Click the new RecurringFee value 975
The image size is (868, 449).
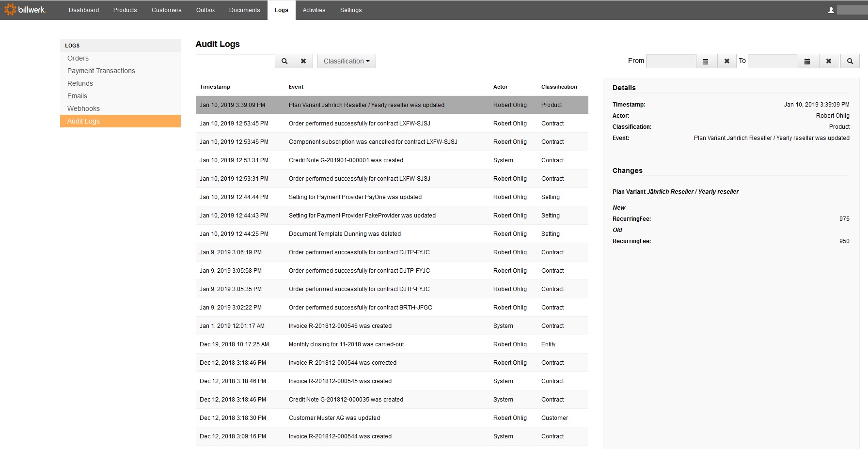844,219
